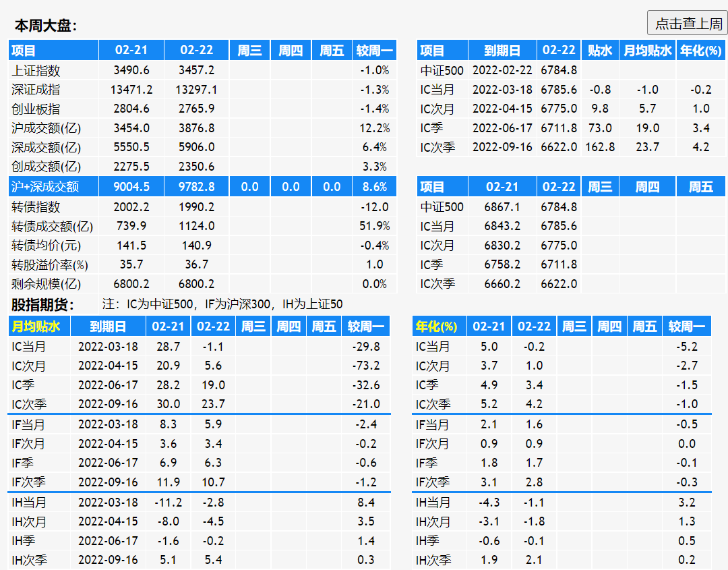Viewport: 728px width, 570px height.
Task: Click the 贴水 column header
Action: [600, 50]
